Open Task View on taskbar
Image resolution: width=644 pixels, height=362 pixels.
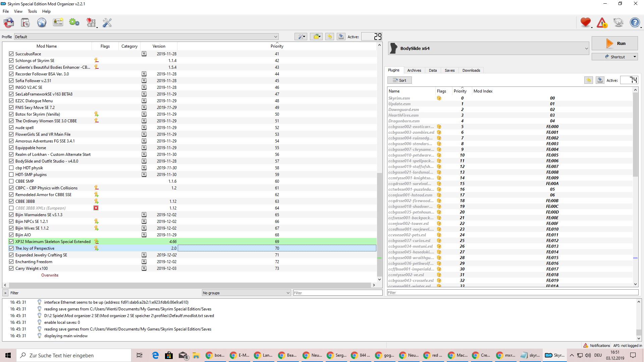tap(140, 355)
